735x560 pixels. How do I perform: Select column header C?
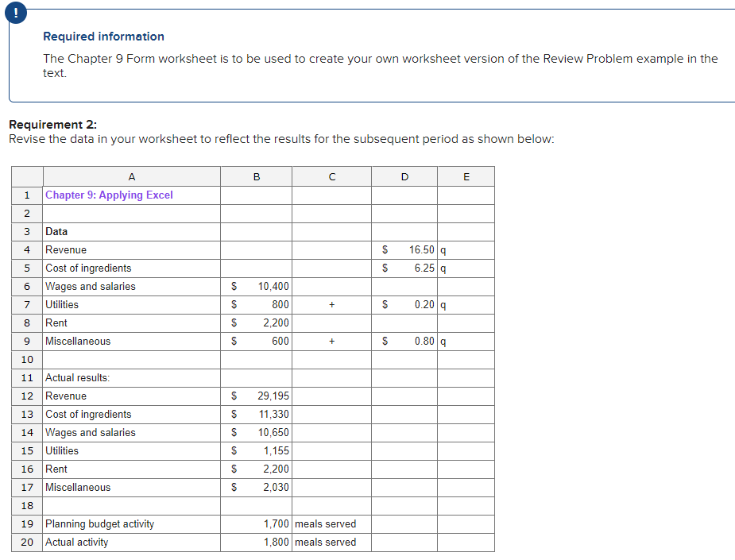(331, 176)
